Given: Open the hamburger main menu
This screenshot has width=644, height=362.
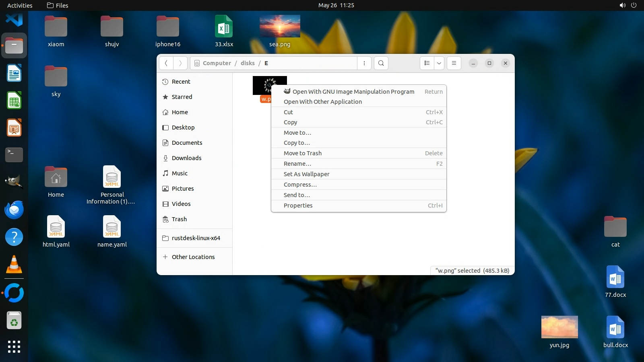Looking at the screenshot, I should point(454,63).
